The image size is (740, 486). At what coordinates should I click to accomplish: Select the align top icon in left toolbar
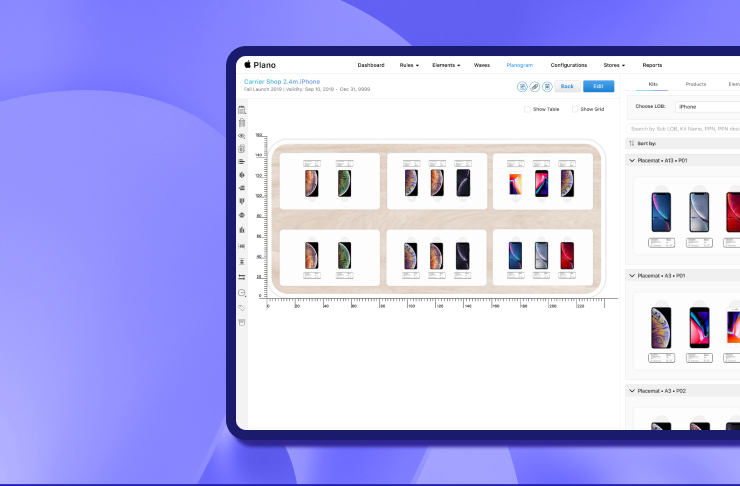(x=242, y=201)
